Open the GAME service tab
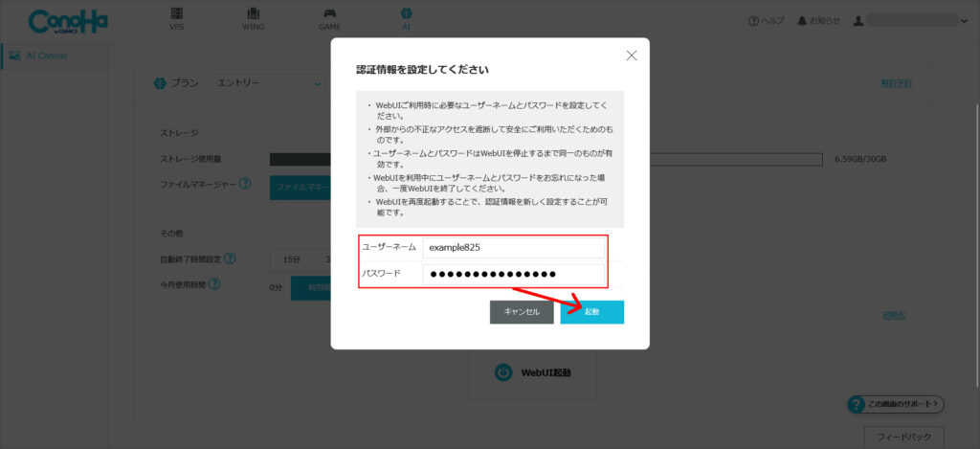The height and width of the screenshot is (449, 980). tap(329, 19)
